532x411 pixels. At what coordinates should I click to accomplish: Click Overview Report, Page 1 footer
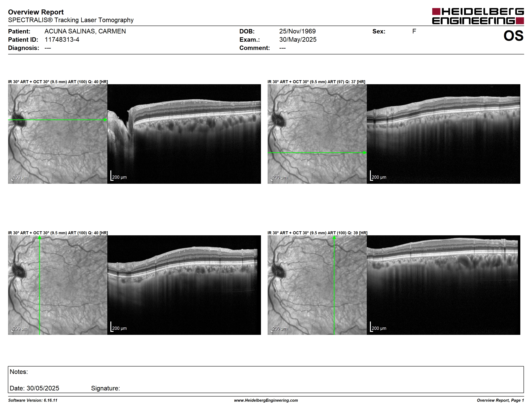pyautogui.click(x=500, y=400)
